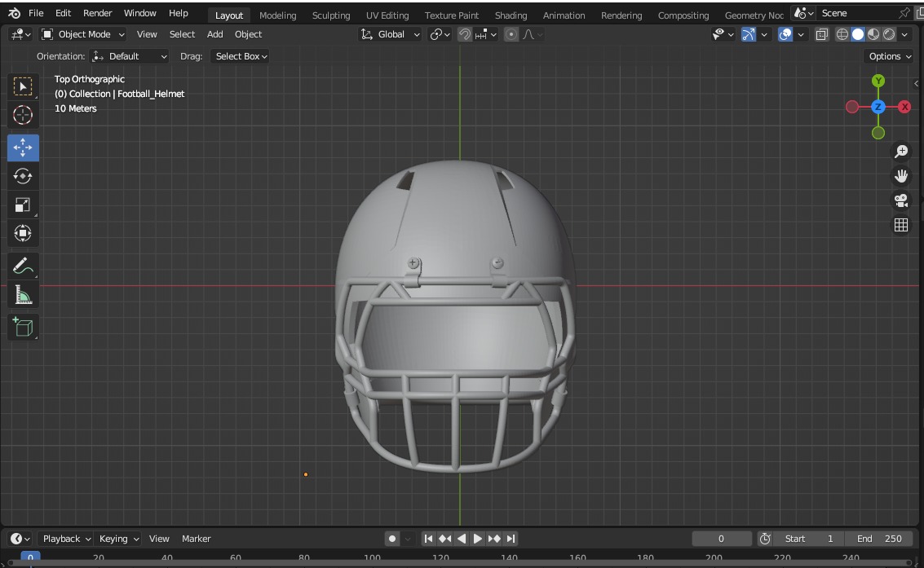Switch to the Shading workspace tab

[511, 15]
